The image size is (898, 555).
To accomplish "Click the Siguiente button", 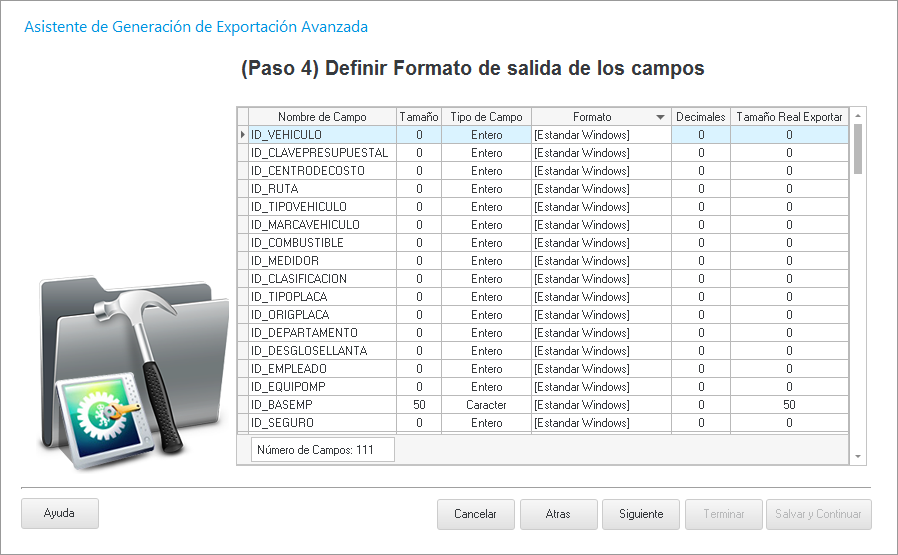I will pyautogui.click(x=641, y=514).
